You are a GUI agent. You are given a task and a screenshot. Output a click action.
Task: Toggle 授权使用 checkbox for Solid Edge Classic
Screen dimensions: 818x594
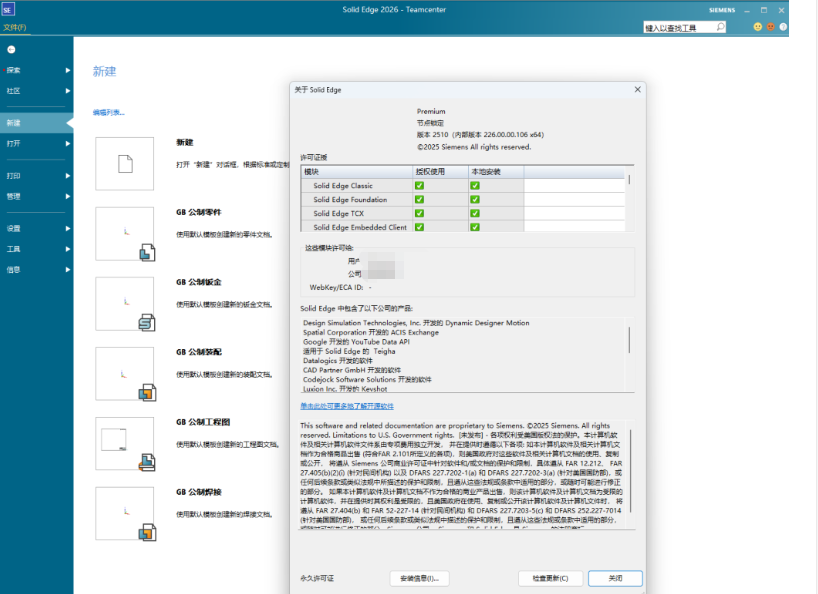(419, 185)
